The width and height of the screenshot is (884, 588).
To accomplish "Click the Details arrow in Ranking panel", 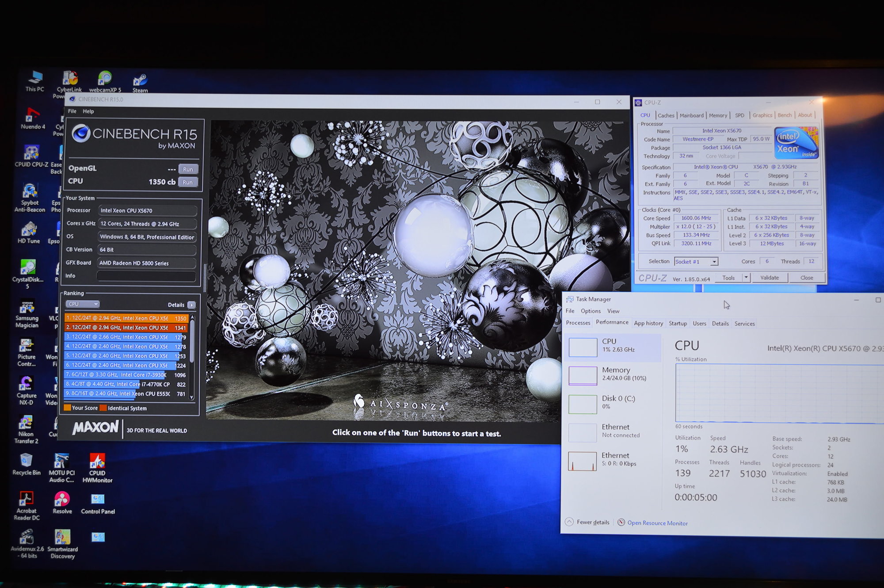I will [x=191, y=305].
